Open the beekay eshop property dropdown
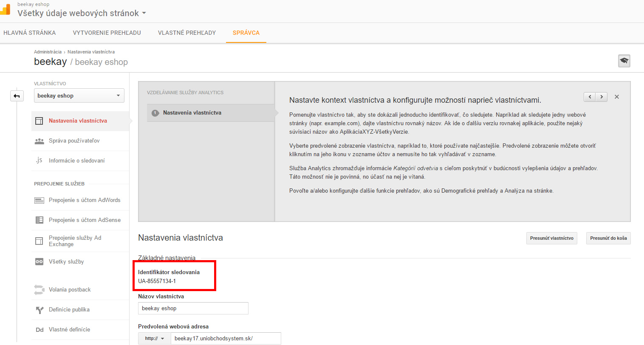This screenshot has width=644, height=345. pos(79,95)
